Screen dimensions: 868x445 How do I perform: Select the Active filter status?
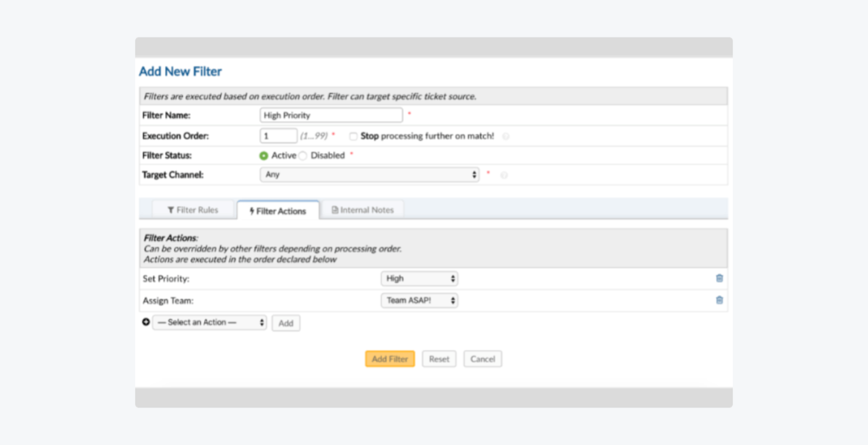264,156
